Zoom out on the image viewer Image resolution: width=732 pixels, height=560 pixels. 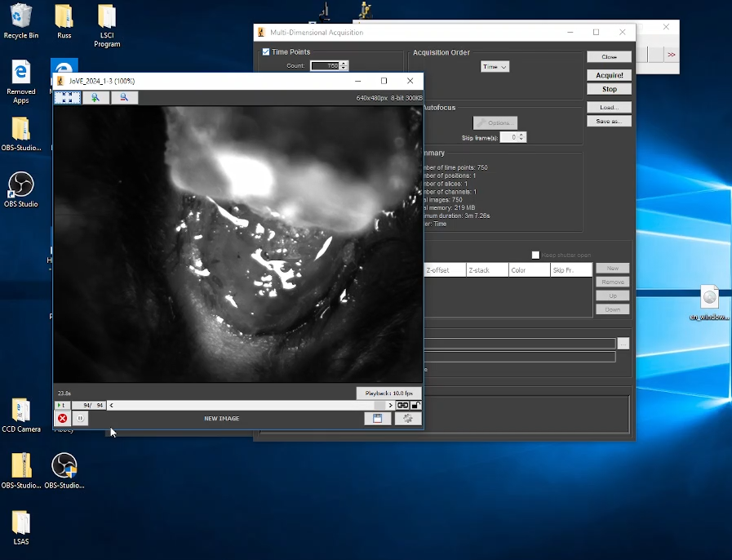coord(124,98)
